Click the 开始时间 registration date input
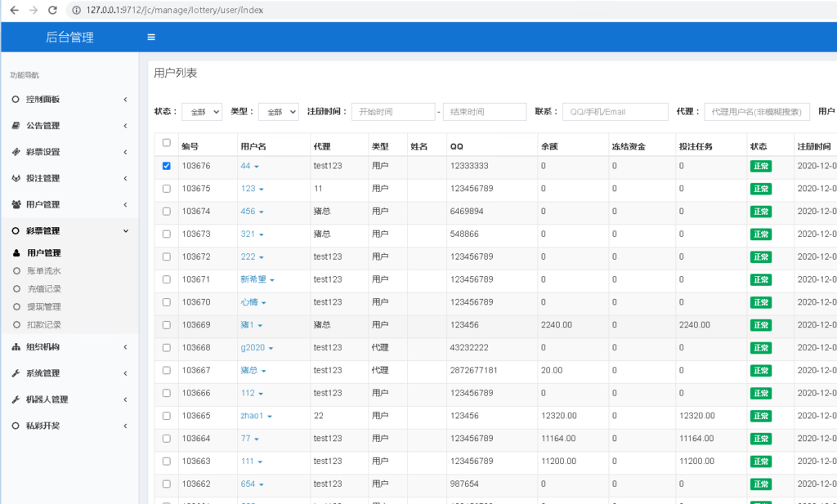The width and height of the screenshot is (837, 504). 393,111
